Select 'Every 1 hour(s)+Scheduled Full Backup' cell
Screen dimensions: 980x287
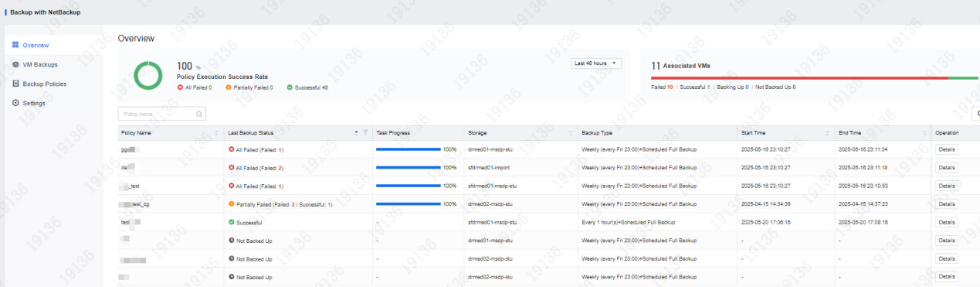pos(629,222)
